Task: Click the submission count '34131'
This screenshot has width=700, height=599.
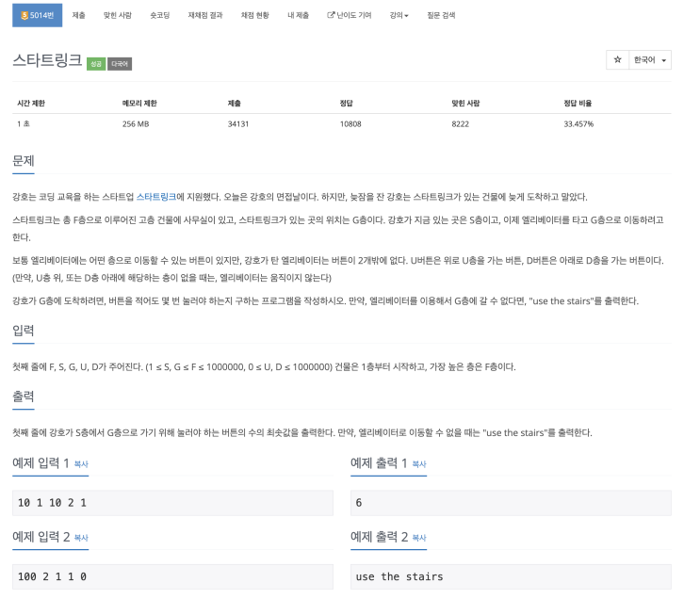Action: pyautogui.click(x=238, y=124)
